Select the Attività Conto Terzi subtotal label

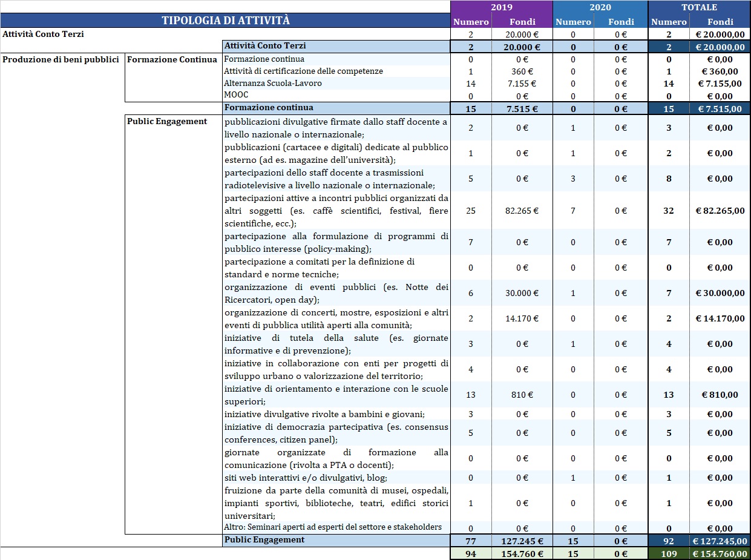click(336, 46)
